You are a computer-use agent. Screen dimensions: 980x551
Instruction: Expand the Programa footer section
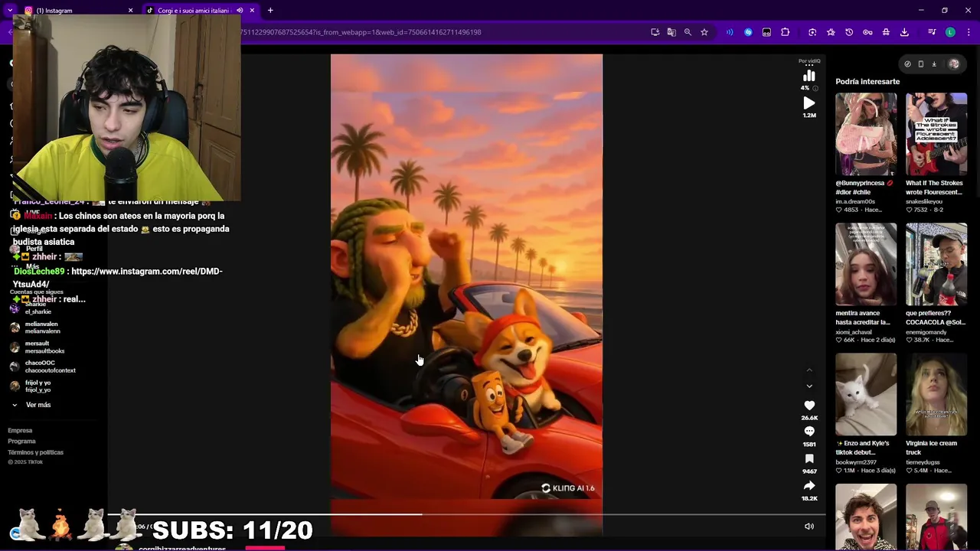coord(21,442)
